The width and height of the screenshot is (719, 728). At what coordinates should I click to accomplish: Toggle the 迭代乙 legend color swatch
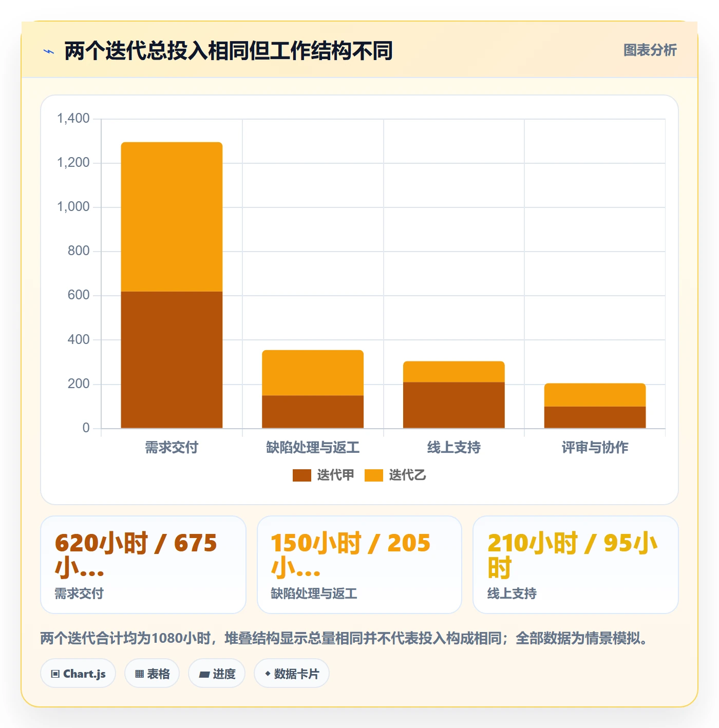coord(373,475)
